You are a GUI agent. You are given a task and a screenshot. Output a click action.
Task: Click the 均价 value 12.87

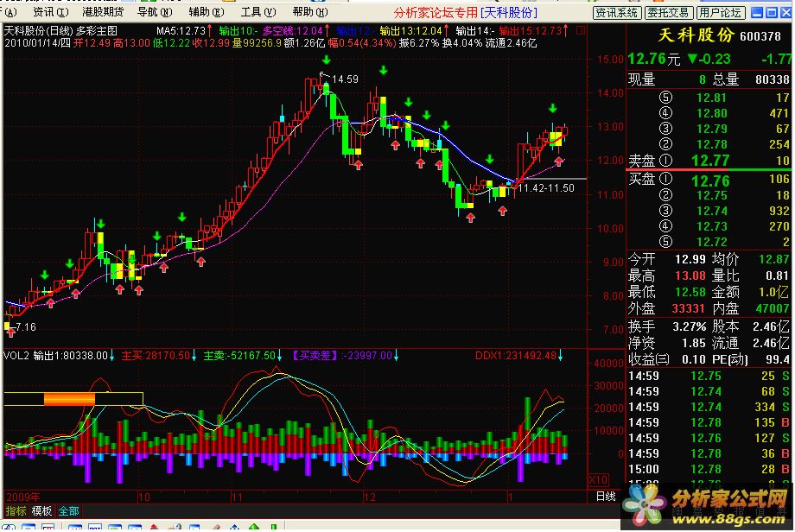[x=773, y=259]
